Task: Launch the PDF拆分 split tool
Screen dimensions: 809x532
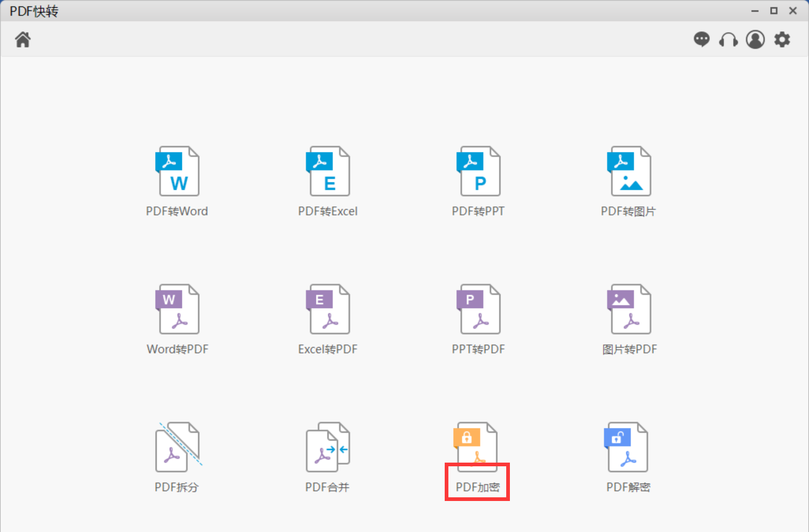Action: pos(177,447)
